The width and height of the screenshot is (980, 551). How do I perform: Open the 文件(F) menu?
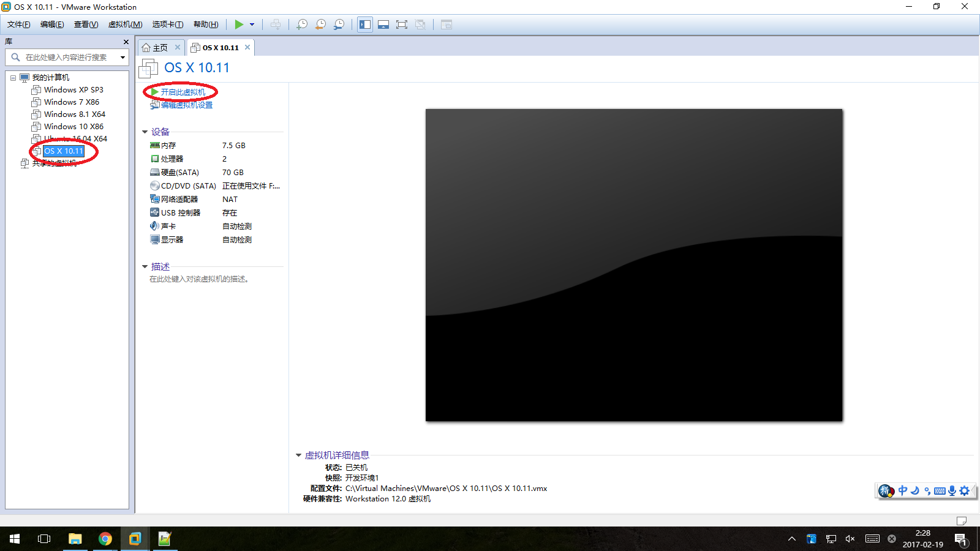18,24
